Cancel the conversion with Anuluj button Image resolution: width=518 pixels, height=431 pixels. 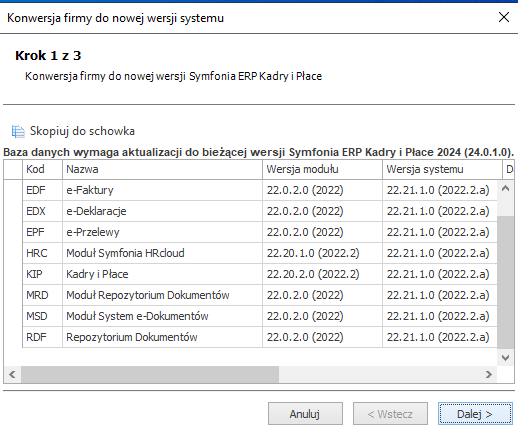pos(305,414)
